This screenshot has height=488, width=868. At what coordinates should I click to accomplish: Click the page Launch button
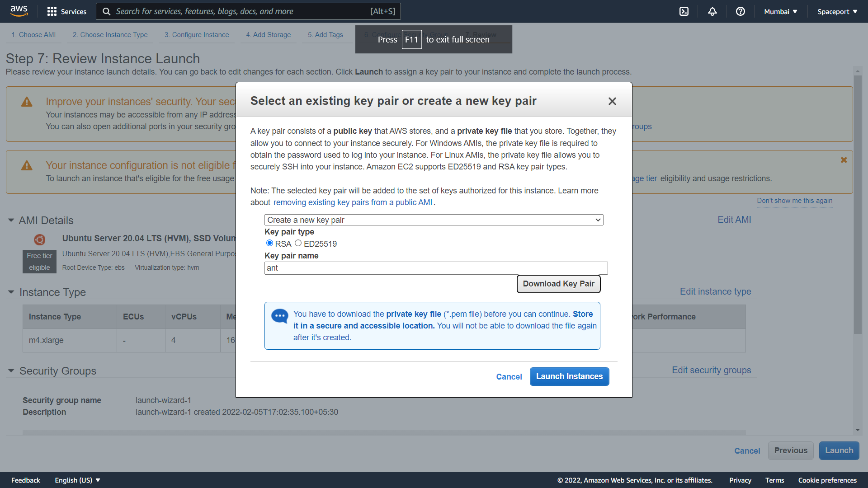click(x=839, y=450)
